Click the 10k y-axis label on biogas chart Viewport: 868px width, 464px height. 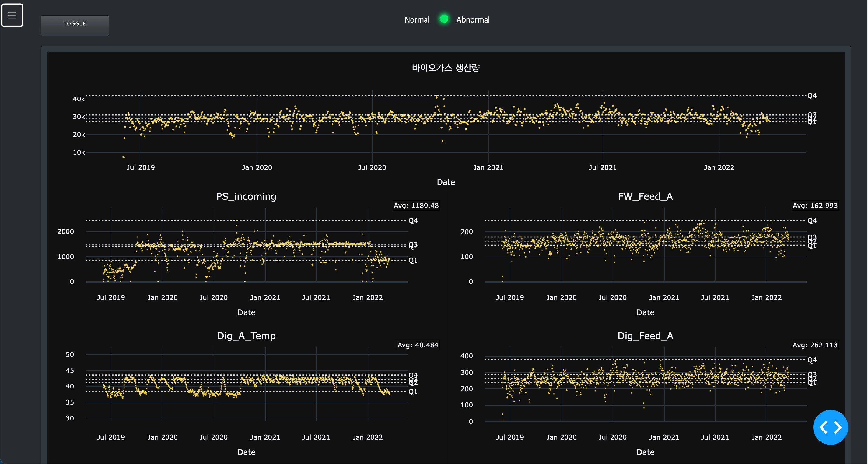pos(79,152)
